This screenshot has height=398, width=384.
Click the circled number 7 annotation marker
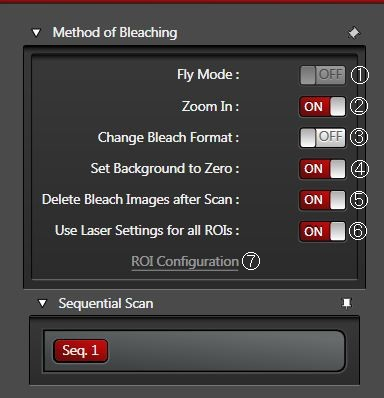(251, 261)
